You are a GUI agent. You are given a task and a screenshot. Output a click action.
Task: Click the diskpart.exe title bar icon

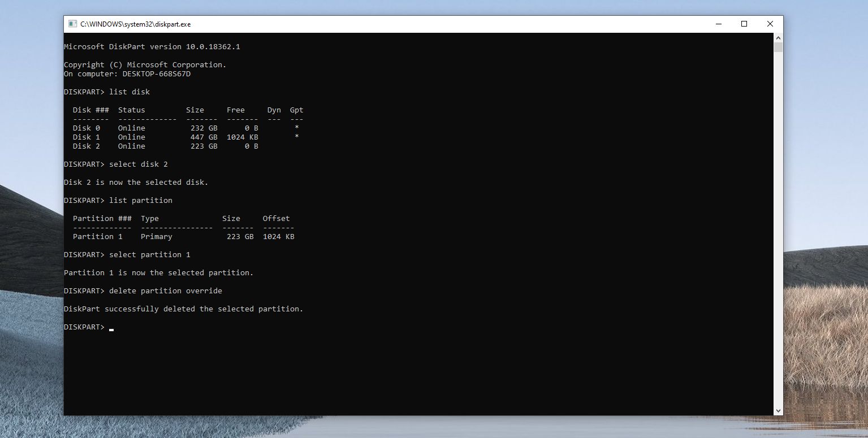(72, 24)
